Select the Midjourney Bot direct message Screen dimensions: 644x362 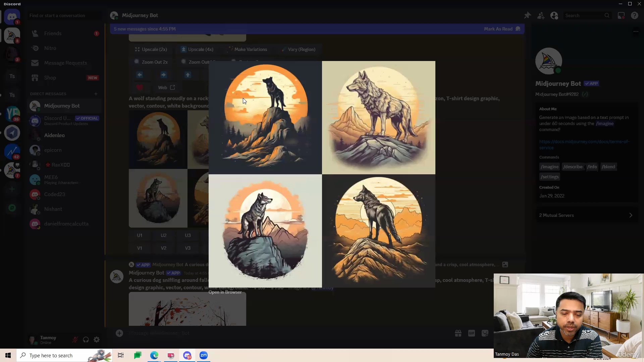click(x=64, y=106)
